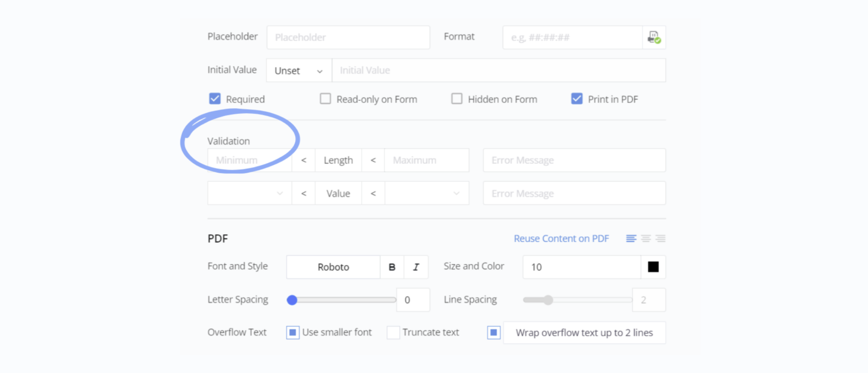Viewport: 868px width, 373px height.
Task: Open the maximum Value dropdown
Action: 426,194
